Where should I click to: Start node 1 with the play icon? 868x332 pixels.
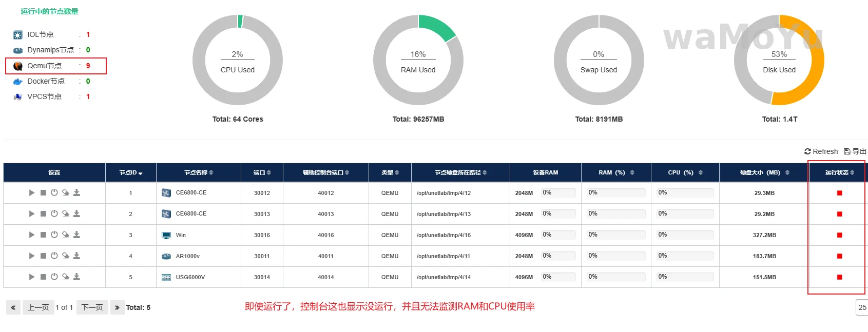[x=32, y=193]
